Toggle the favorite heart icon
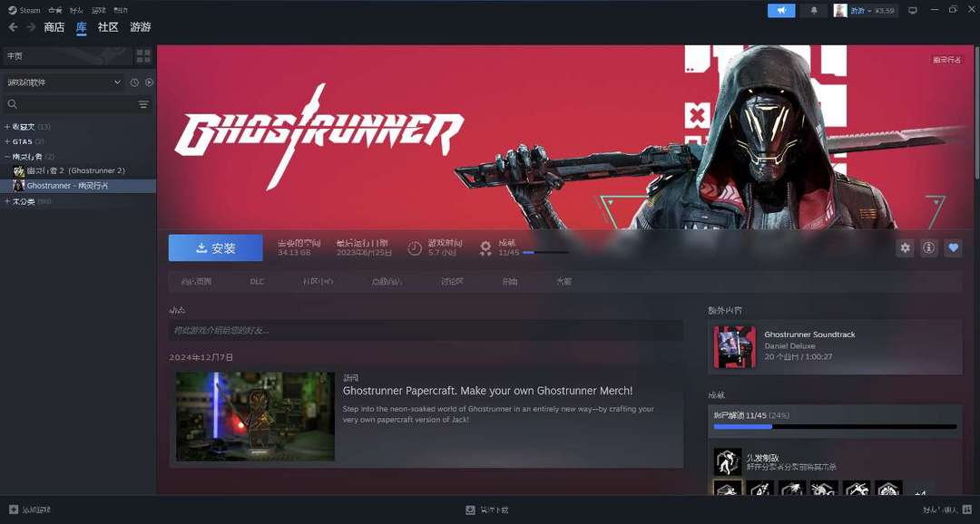Screen dimensions: 980x524 953,247
